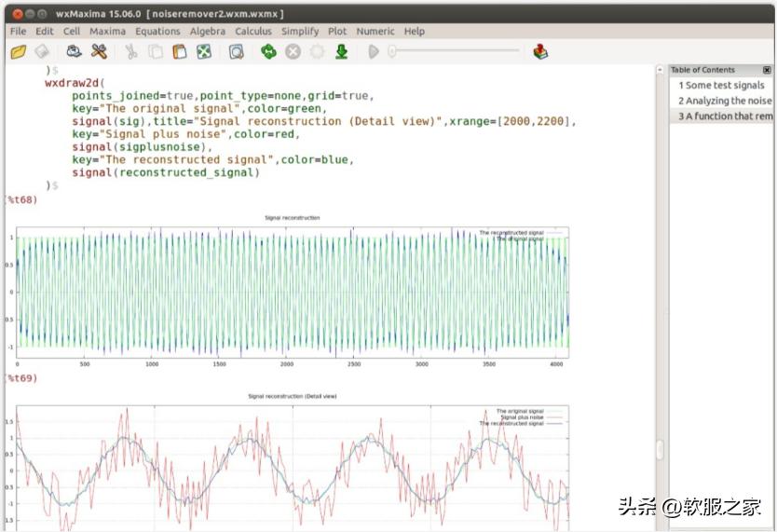Viewport: 777px width, 532px height.
Task: Open the Numeric menu
Action: pos(375,31)
